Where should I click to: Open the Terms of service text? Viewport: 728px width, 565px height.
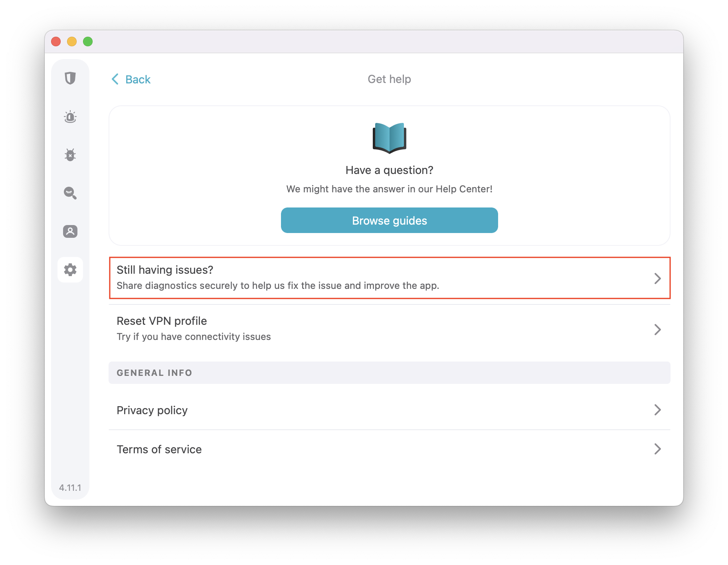pyautogui.click(x=159, y=449)
